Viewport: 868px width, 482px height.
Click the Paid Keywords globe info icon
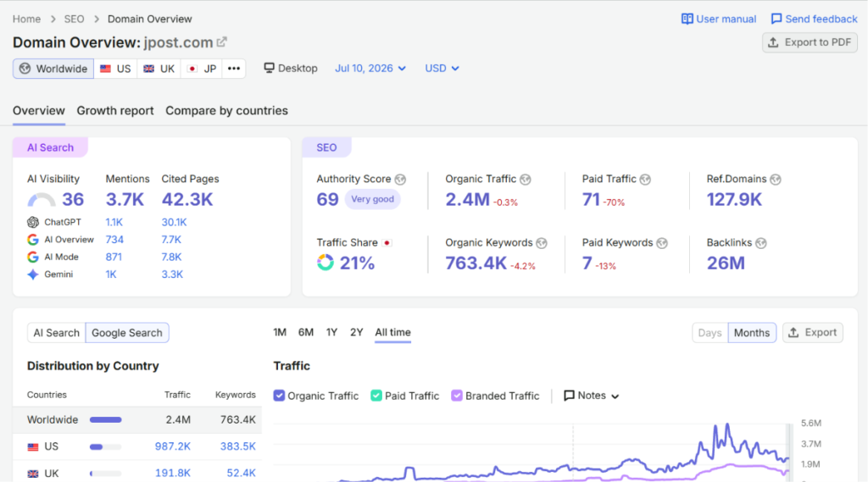click(662, 243)
